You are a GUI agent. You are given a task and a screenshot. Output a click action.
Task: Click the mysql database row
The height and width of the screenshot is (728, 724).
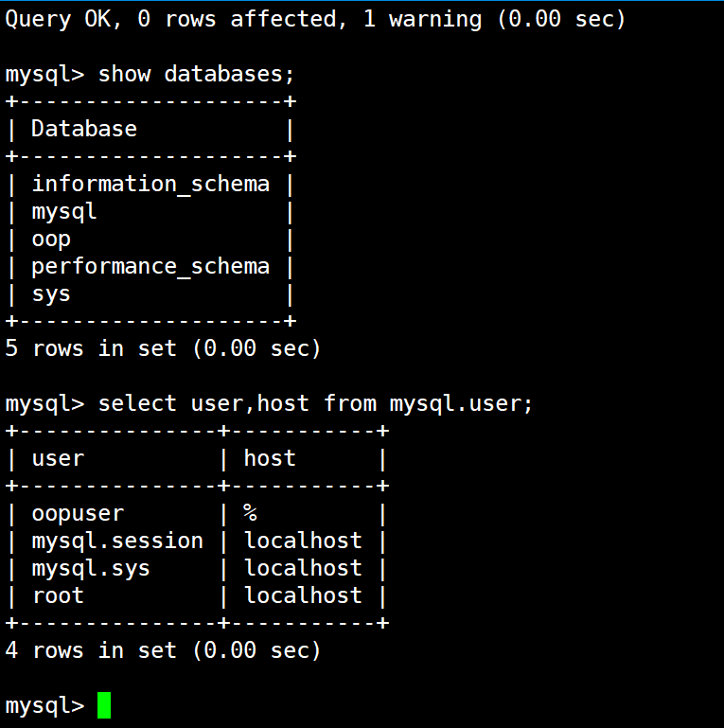tap(64, 211)
